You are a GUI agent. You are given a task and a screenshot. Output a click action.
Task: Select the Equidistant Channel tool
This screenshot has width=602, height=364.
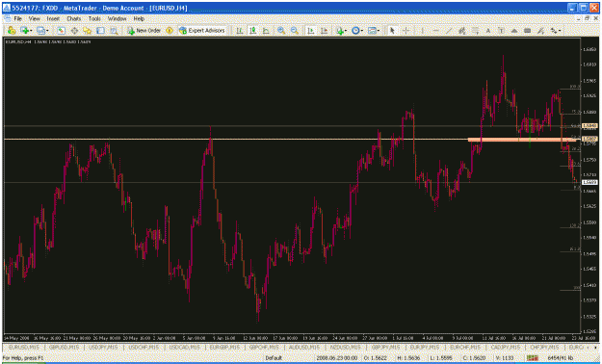pos(462,31)
